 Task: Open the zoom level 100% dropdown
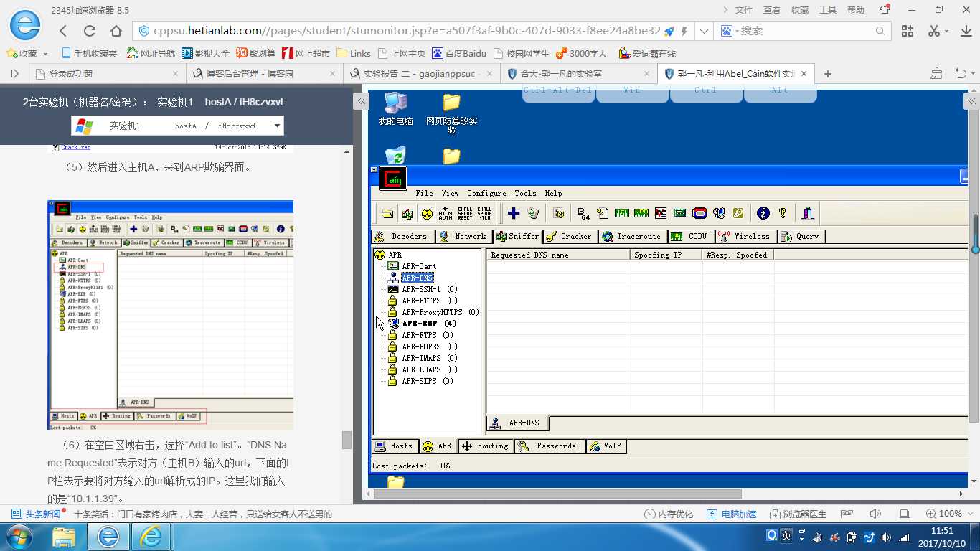click(949, 514)
